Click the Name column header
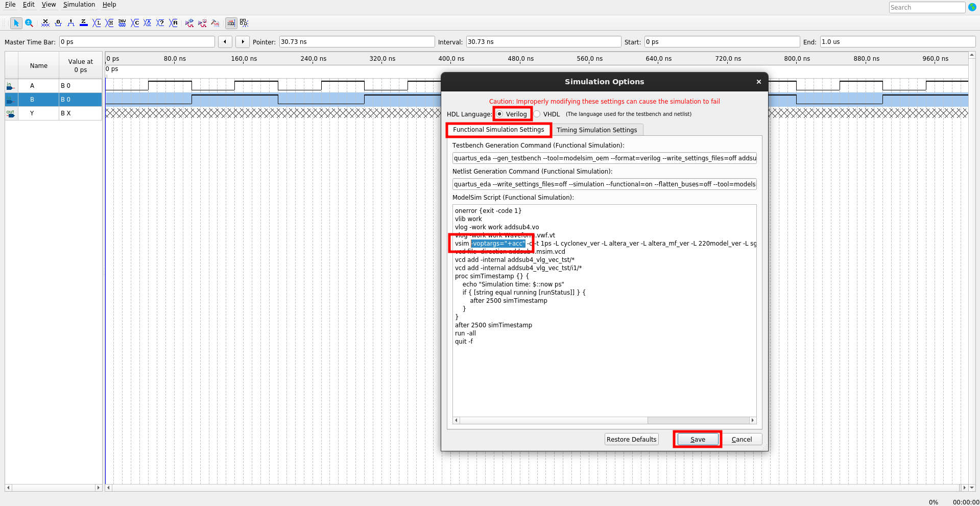Screen dimensions: 980x506 [39, 65]
